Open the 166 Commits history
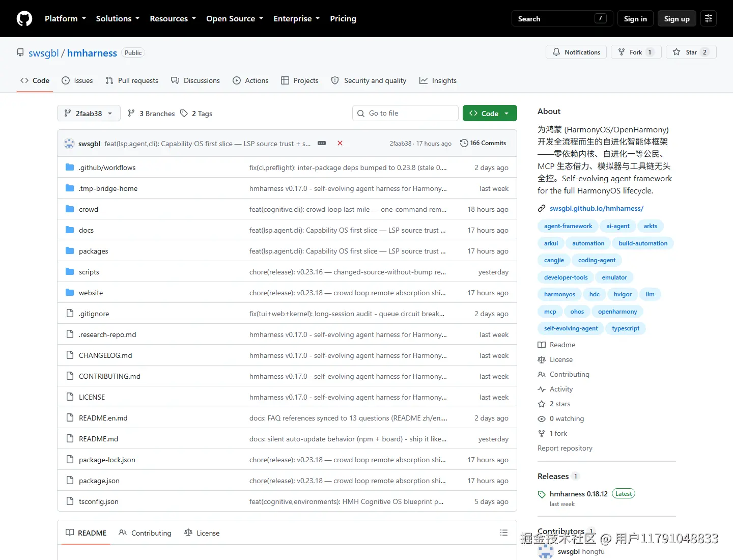 pos(483,143)
